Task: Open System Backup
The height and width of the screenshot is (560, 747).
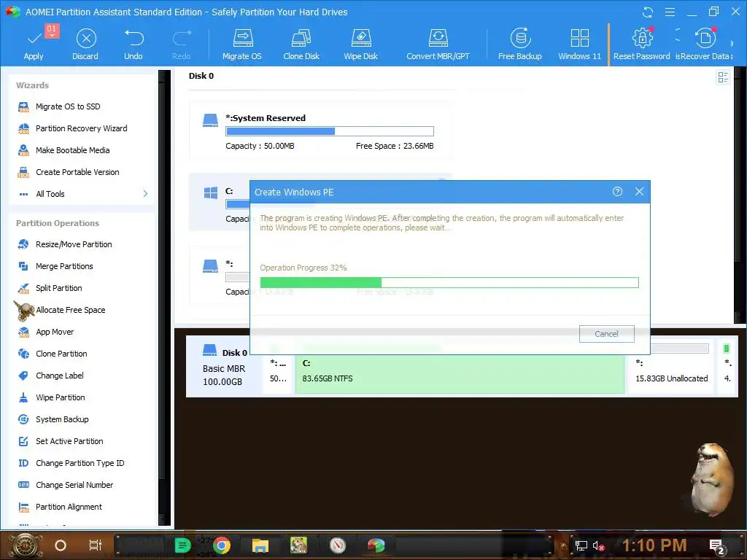Action: pos(62,419)
